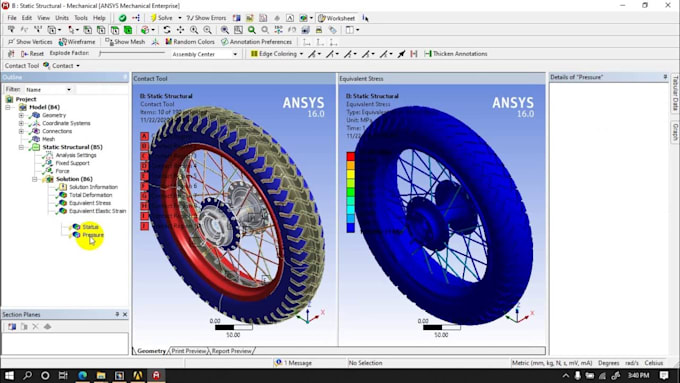Screen dimensions: 680x383
Task: Close the Section Planes panel
Action: (x=125, y=314)
